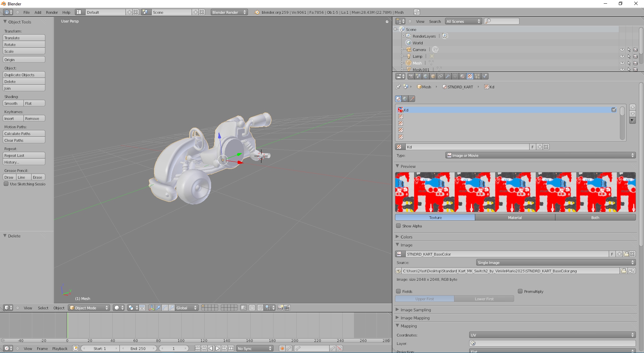This screenshot has width=644, height=353.
Task: Show material textures sphere button
Action: [398, 99]
